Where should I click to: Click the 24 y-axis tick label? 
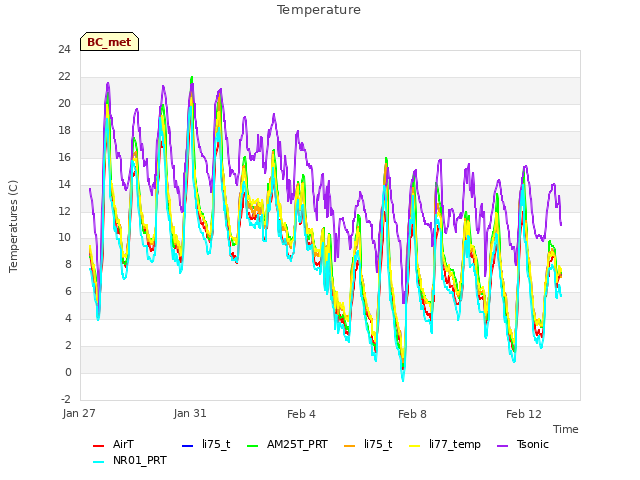pos(64,50)
